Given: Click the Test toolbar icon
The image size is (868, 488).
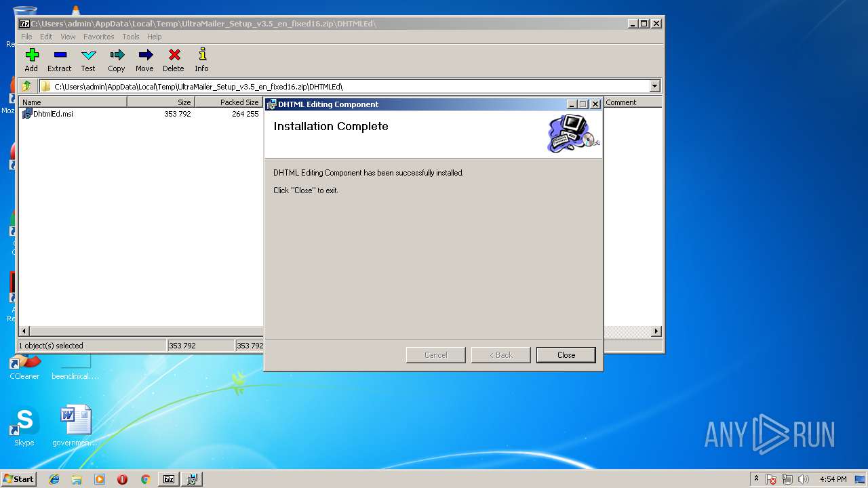Looking at the screenshot, I should (x=88, y=60).
